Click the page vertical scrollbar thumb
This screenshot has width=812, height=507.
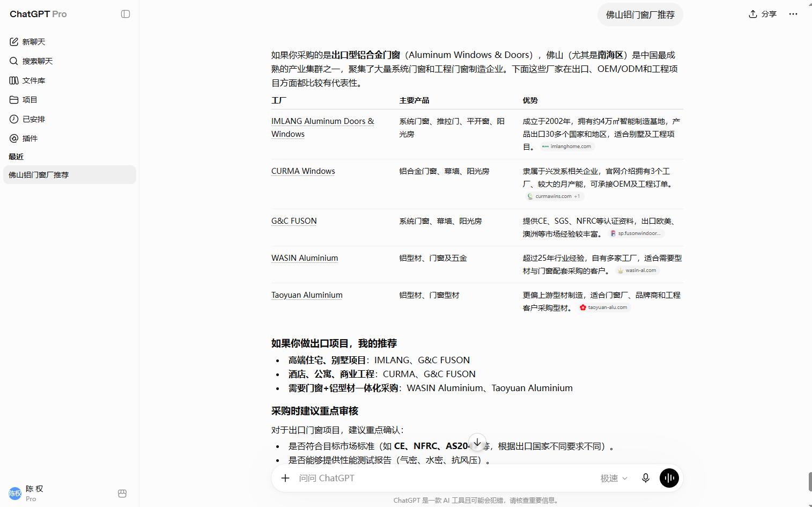810,482
